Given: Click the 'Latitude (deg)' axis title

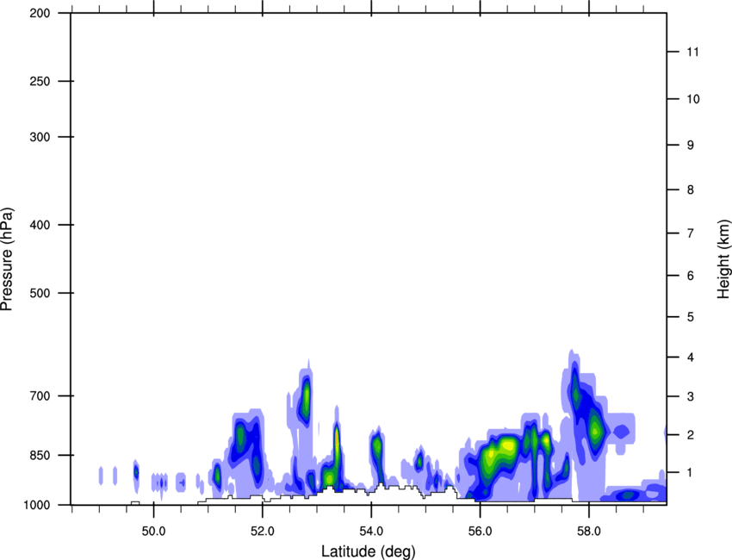Looking at the screenshot, I should 368,551.
